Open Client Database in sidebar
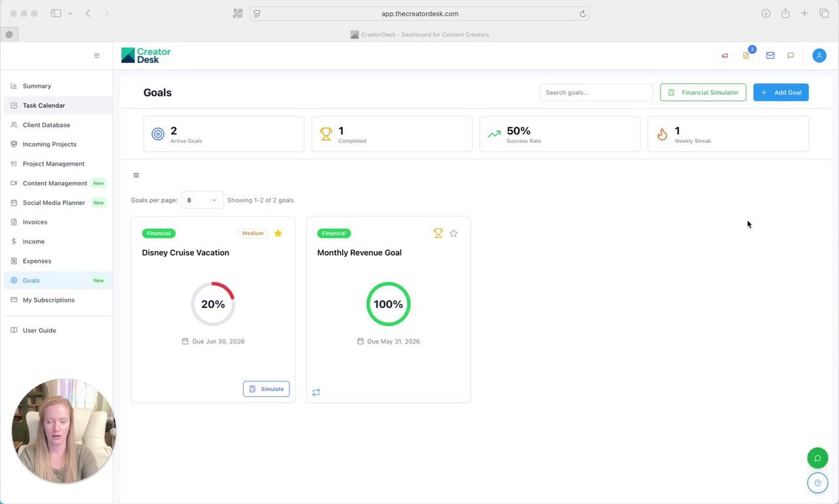The image size is (839, 504). [x=57, y=125]
